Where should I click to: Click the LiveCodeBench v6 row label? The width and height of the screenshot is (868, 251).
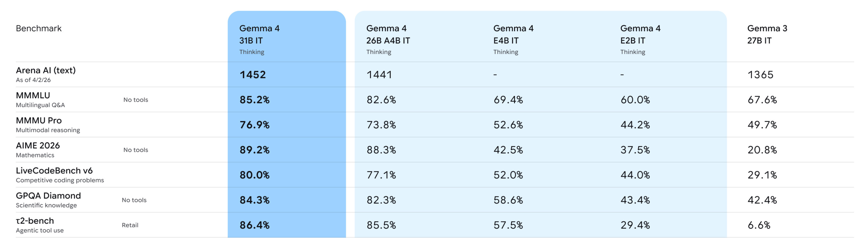54,171
